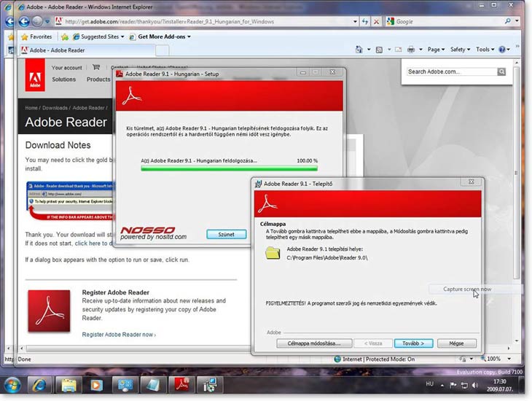
Task: Open Favorites star button
Action: point(36,36)
